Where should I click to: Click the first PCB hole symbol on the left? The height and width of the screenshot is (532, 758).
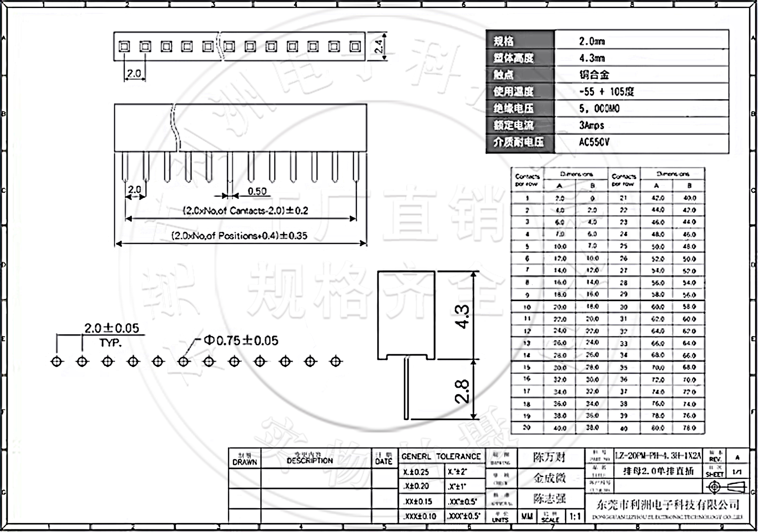[57, 361]
